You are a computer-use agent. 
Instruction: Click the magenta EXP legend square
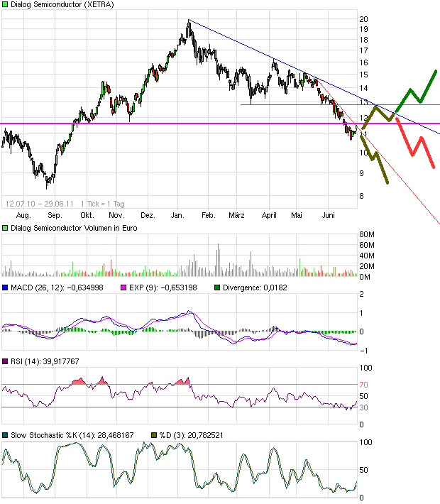(x=123, y=287)
